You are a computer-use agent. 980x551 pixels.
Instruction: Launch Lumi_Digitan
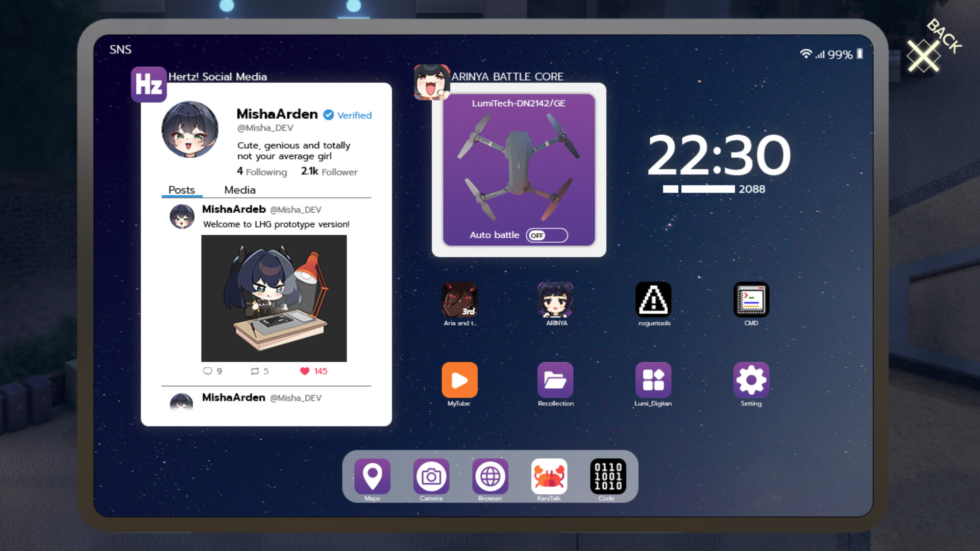[653, 380]
